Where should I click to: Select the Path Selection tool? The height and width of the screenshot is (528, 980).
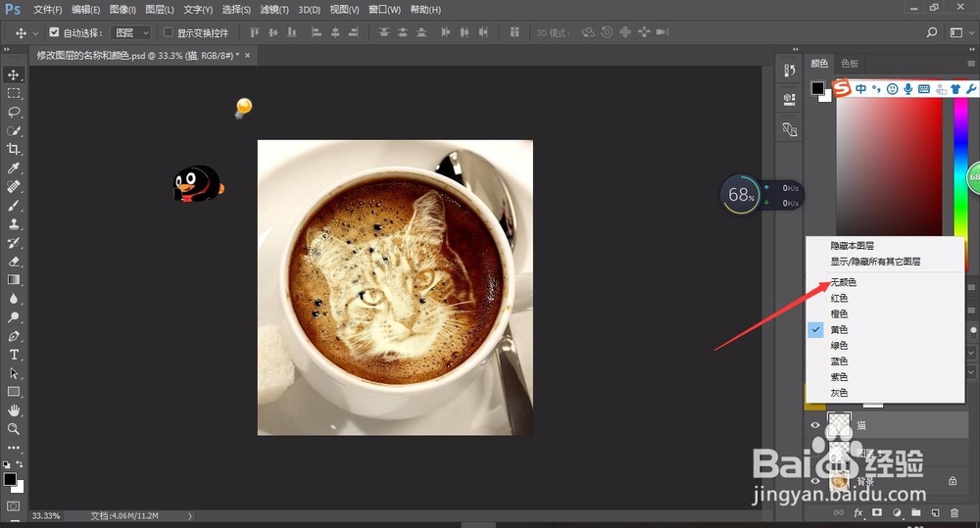click(13, 373)
